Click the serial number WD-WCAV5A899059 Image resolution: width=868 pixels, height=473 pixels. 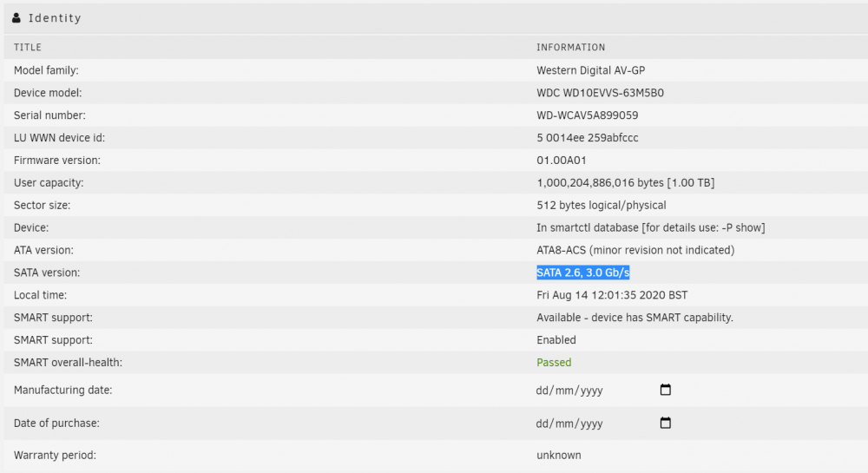click(x=588, y=115)
